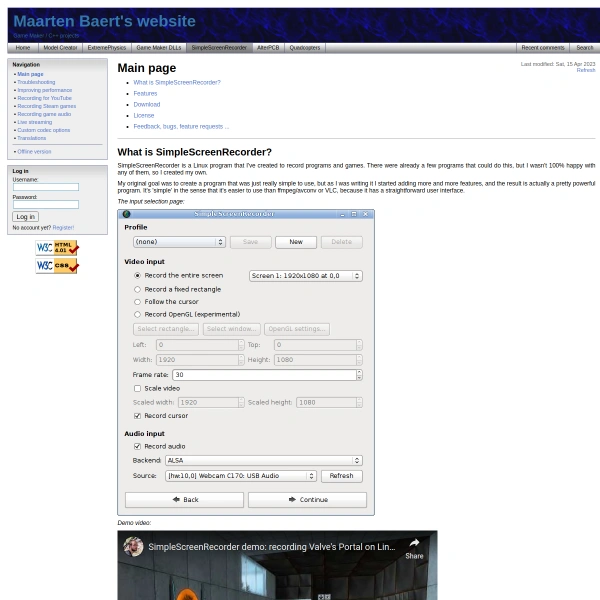Click the audio source Refresh button

pyautogui.click(x=342, y=476)
